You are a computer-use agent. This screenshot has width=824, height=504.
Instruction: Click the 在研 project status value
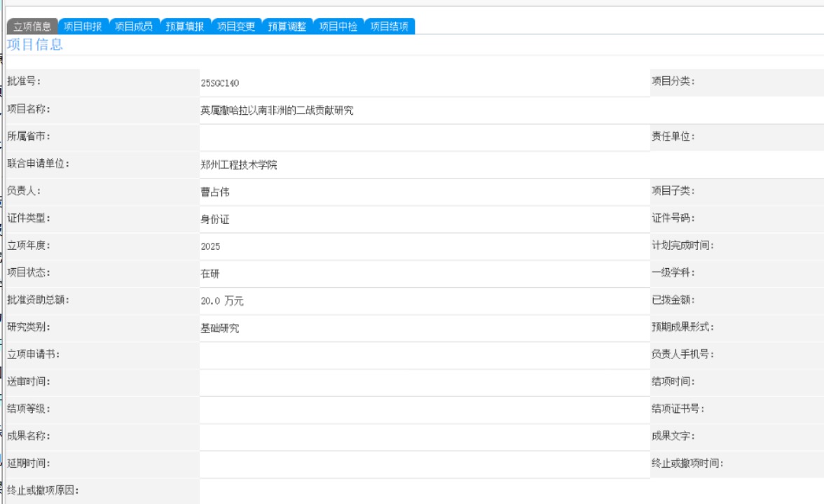pos(210,274)
